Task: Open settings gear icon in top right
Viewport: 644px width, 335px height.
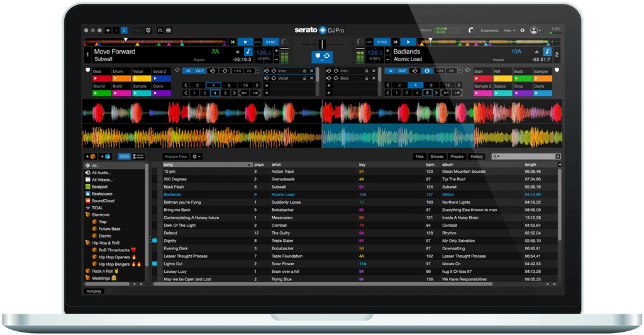Action: pos(523,30)
